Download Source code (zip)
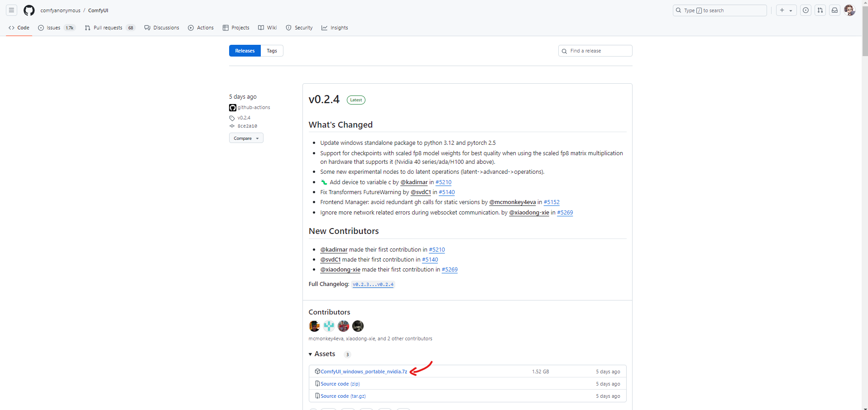The width and height of the screenshot is (868, 410). tap(340, 384)
